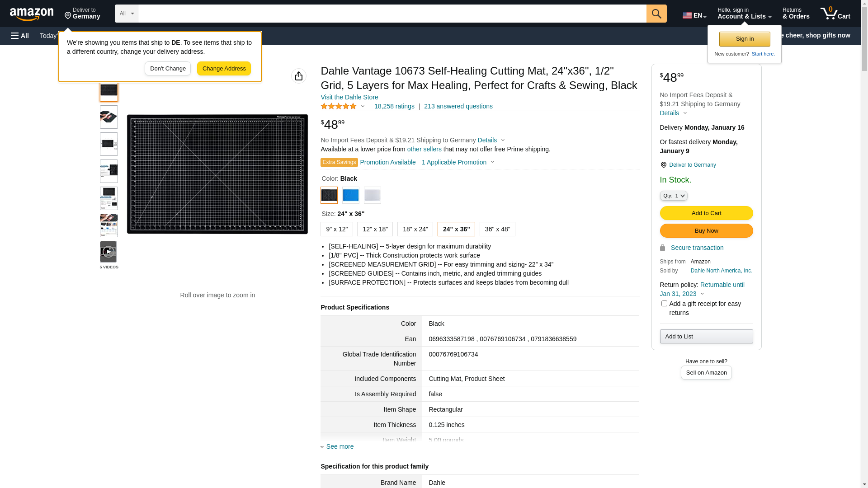868x488 pixels.
Task: Click the Amazon logo
Action: pos(32,14)
